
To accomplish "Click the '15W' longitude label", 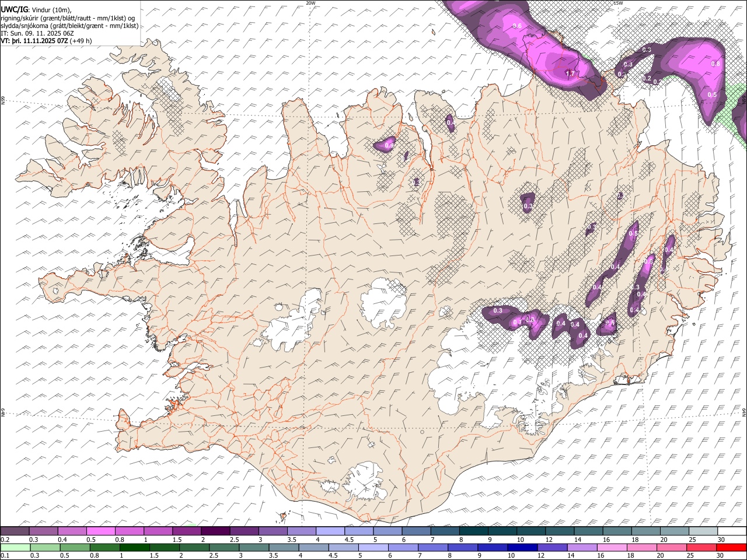I will [x=618, y=3].
